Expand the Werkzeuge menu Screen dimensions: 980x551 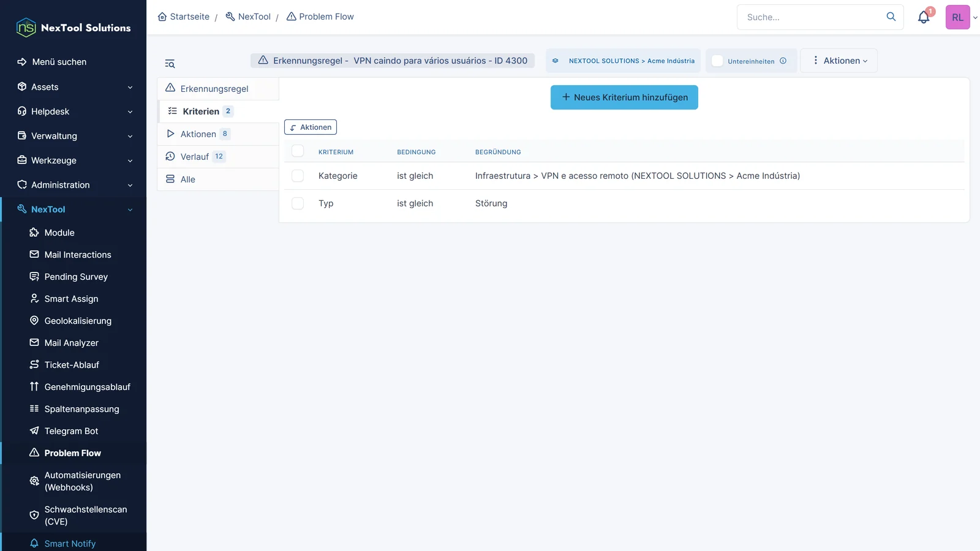click(x=73, y=160)
